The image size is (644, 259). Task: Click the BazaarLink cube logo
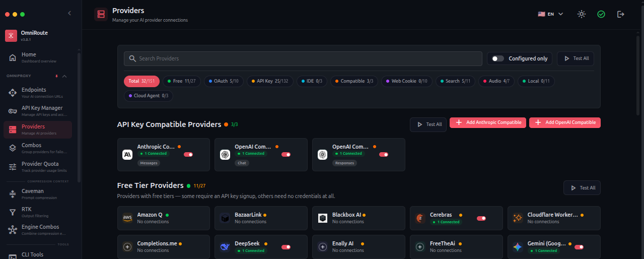[x=225, y=218]
